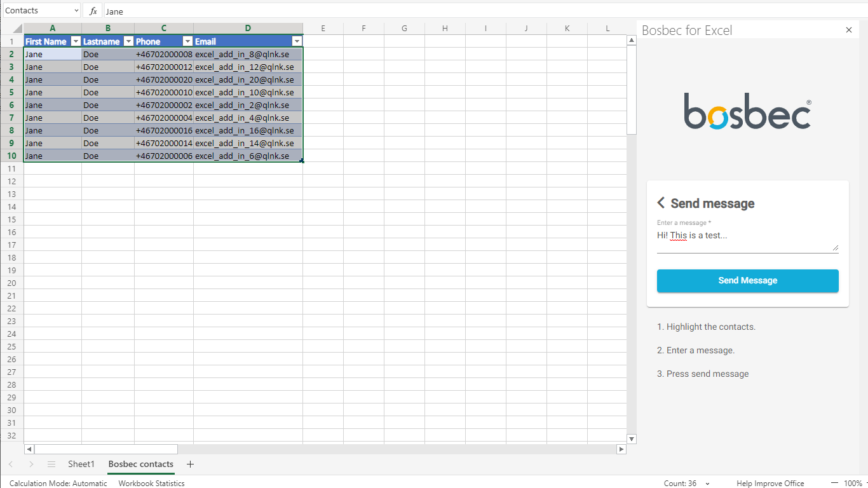Open the First Name column filter dropdown

coord(76,41)
